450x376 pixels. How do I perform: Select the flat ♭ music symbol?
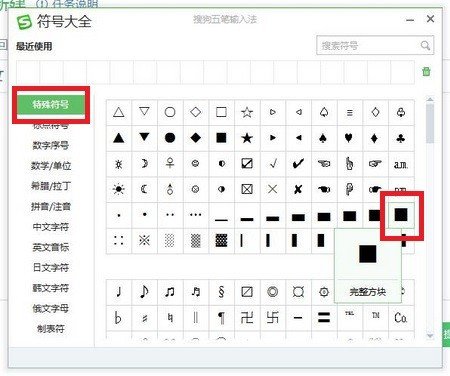pyautogui.click(x=119, y=318)
